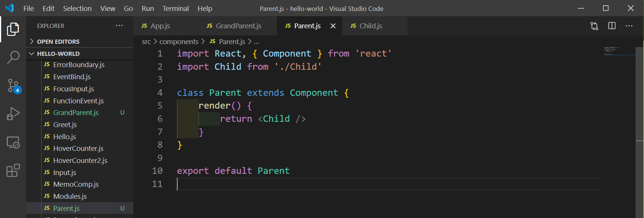Open the Help menu
The image size is (644, 218).
coord(205,8)
